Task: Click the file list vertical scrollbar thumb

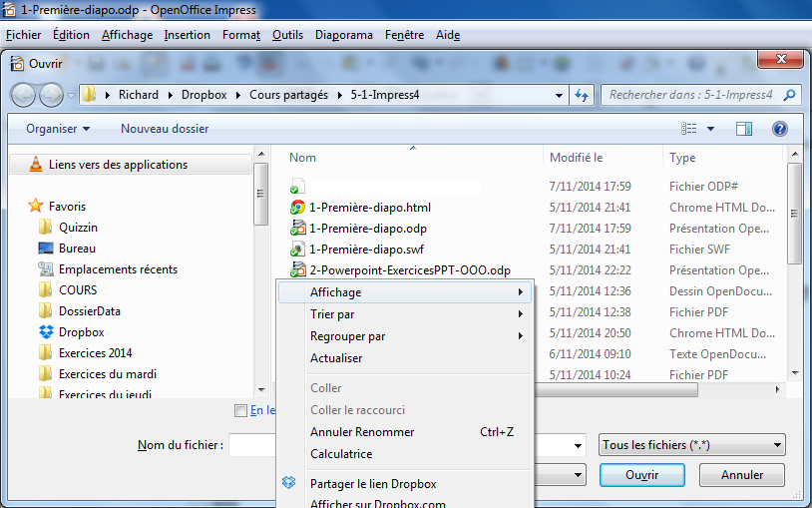Action: [x=794, y=214]
